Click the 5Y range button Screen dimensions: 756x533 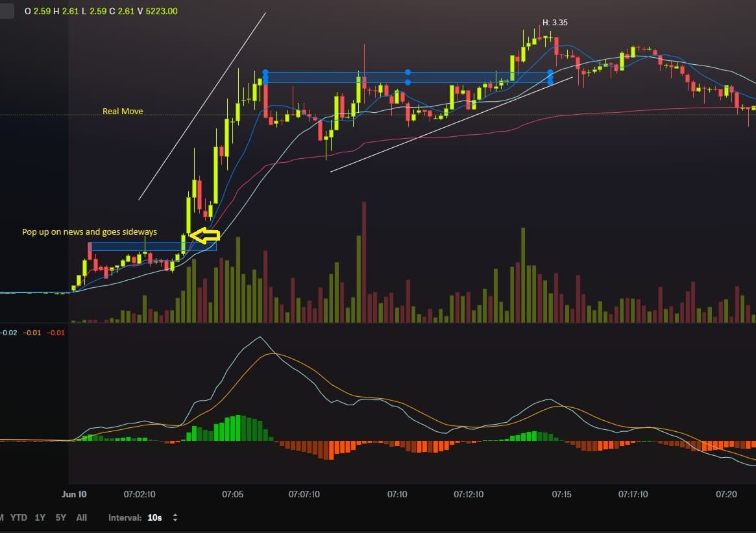[x=60, y=518]
